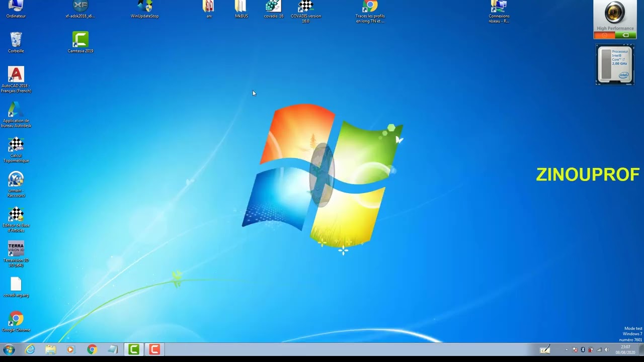
Task: Select the Connexions réseau shortcut
Action: 499,12
